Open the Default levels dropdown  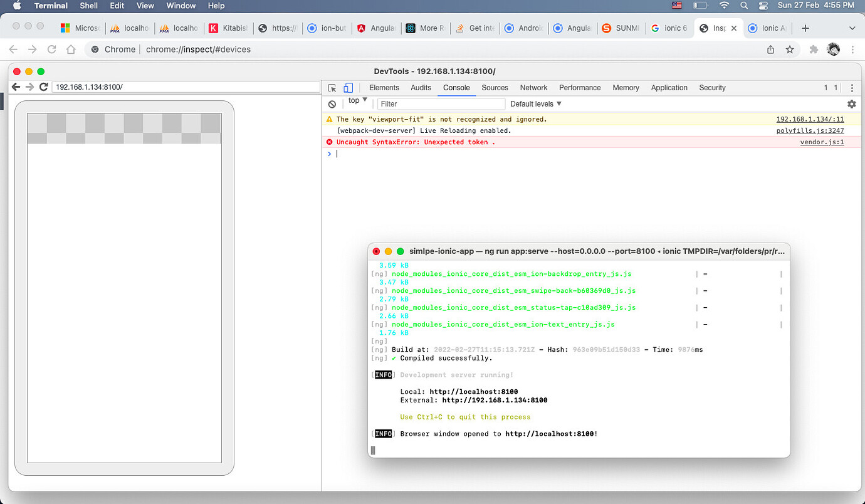click(536, 104)
